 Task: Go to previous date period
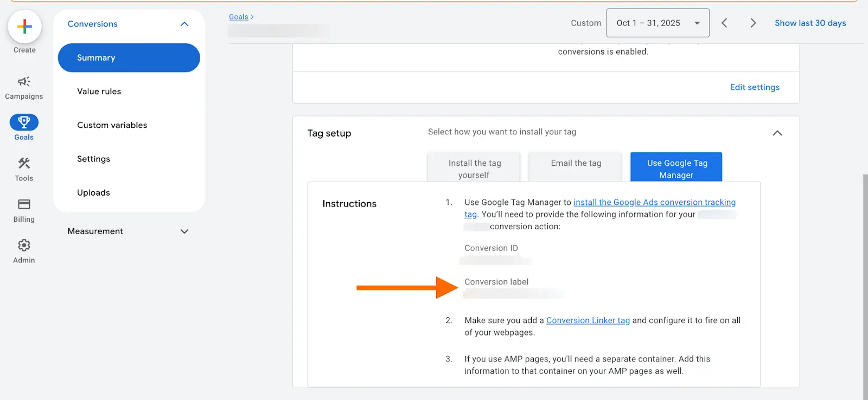coord(724,23)
